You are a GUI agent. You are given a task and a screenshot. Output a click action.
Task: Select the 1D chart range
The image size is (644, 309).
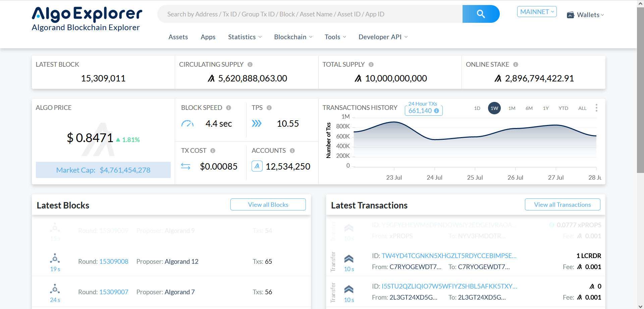477,108
